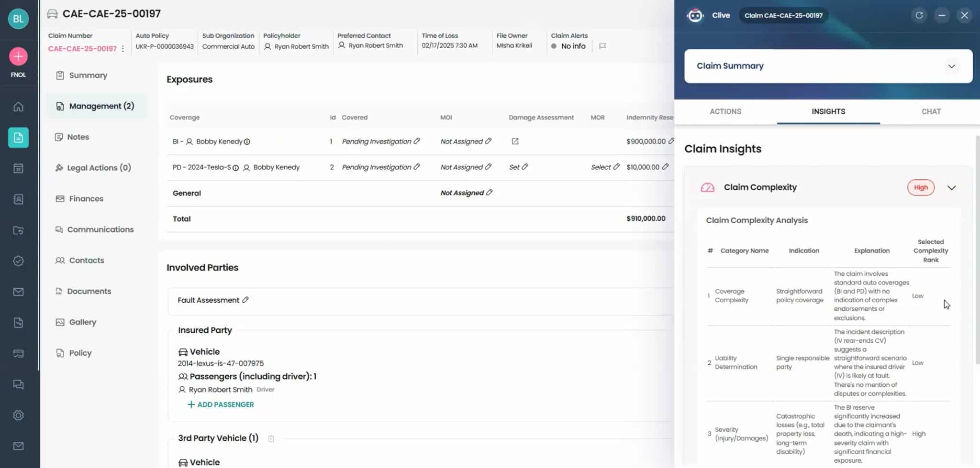This screenshot has width=980, height=468.
Task: Collapse the Claim Complexity section chevron
Action: click(x=951, y=188)
